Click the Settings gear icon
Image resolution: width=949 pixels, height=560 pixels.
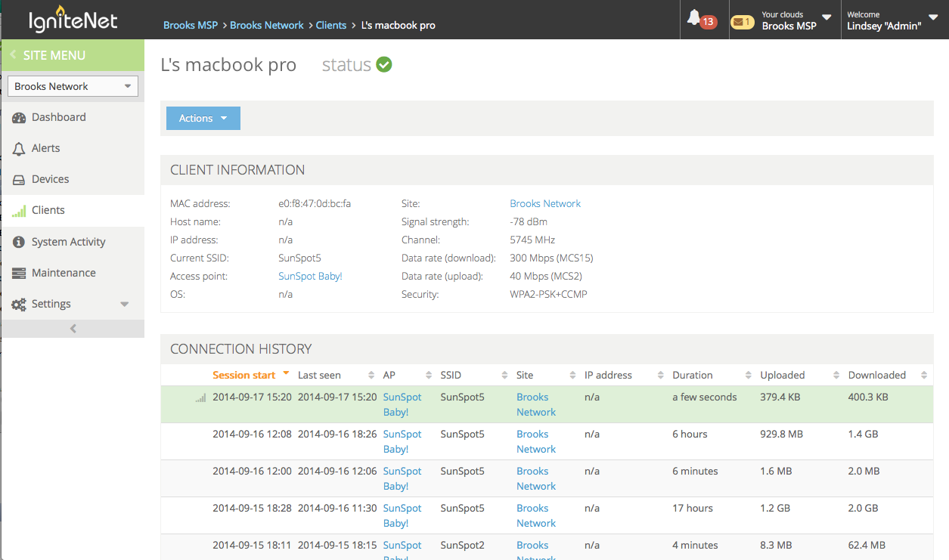18,303
